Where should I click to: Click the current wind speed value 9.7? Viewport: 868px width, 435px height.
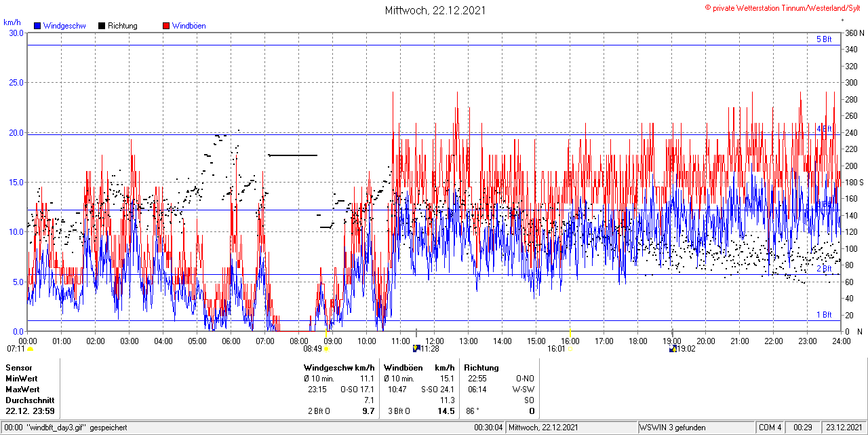pyautogui.click(x=369, y=411)
